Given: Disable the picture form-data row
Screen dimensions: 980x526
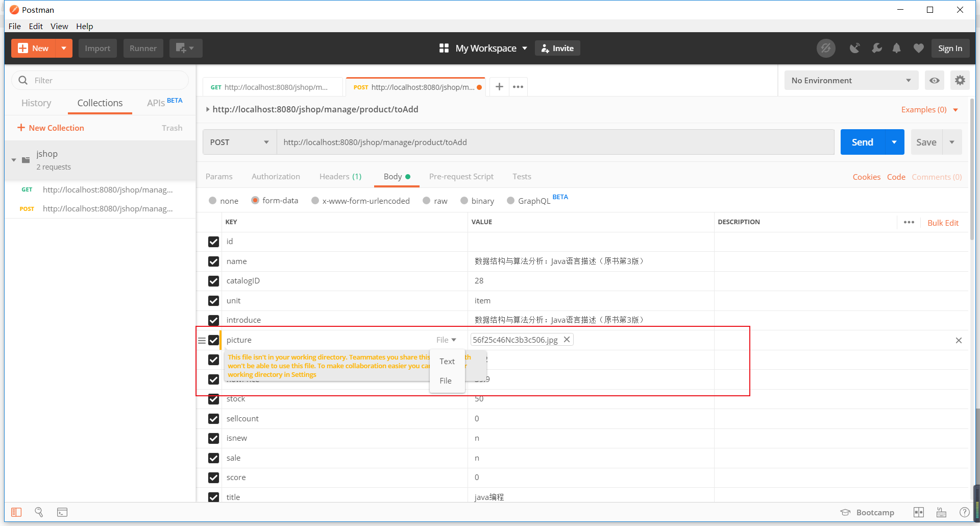Looking at the screenshot, I should pos(213,340).
